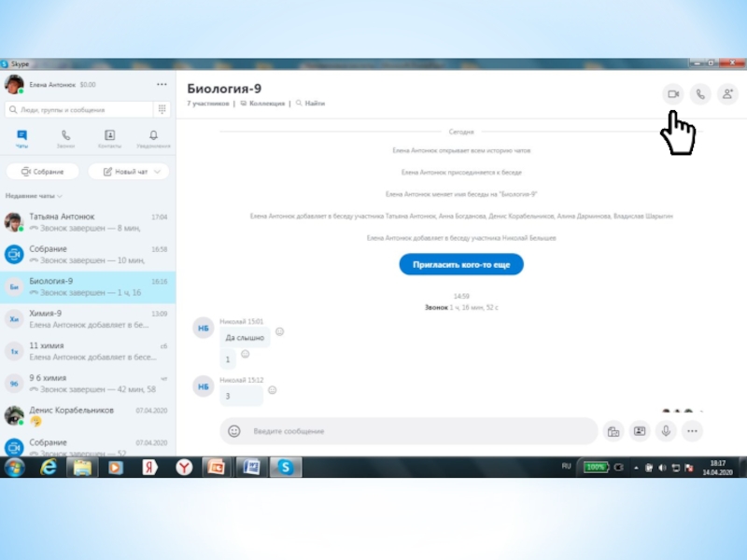
Task: Click the RU language indicator
Action: 566,466
